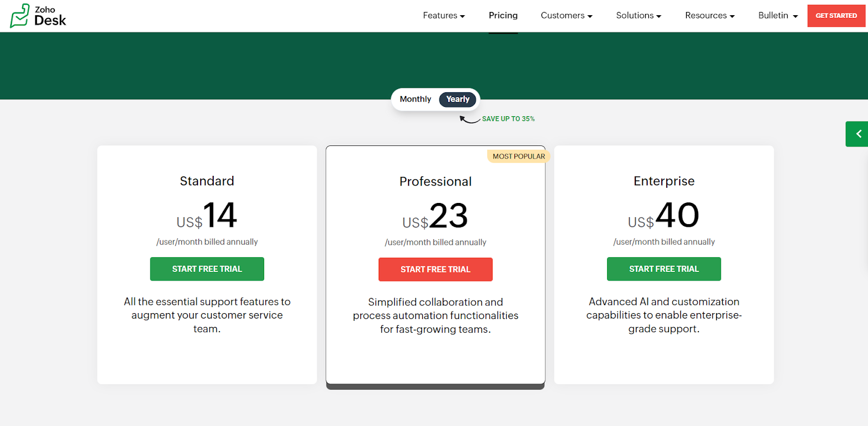Start free trial for Enterprise plan
The height and width of the screenshot is (426, 868).
(664, 269)
